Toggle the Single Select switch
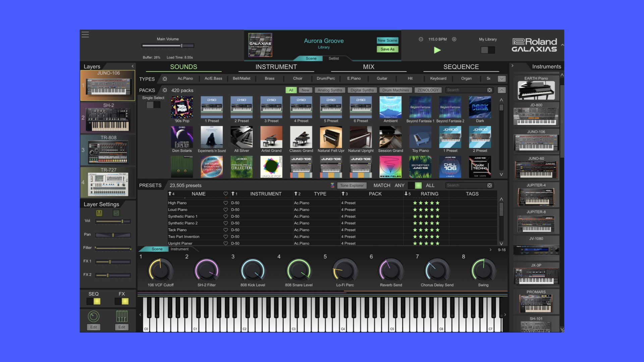The height and width of the screenshot is (362, 644). 153,105
